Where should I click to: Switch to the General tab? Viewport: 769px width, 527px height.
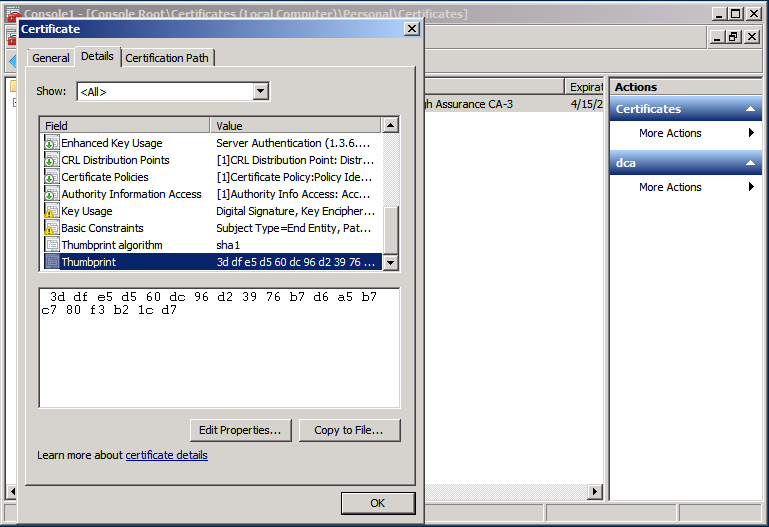click(x=51, y=58)
